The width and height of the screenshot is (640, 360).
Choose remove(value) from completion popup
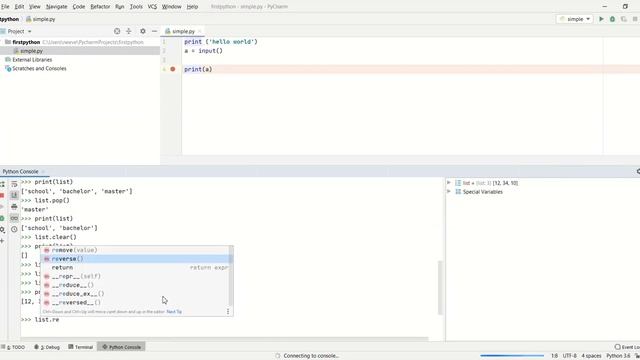(135, 250)
